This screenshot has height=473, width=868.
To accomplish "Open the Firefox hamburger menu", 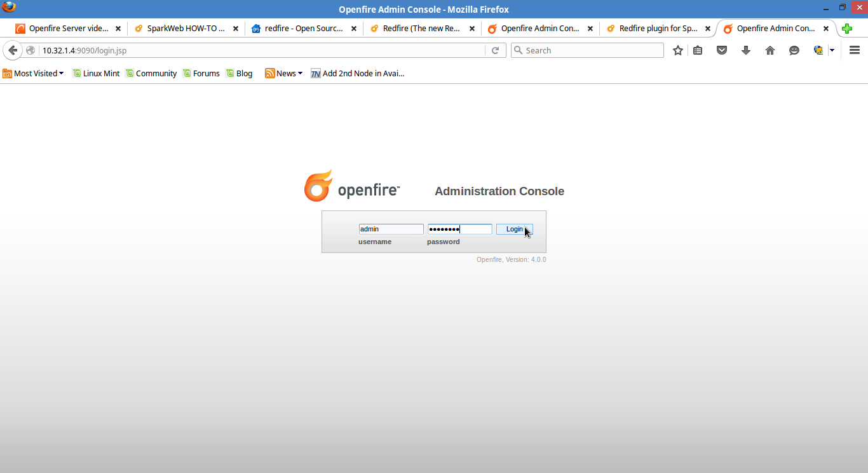I will tap(855, 50).
